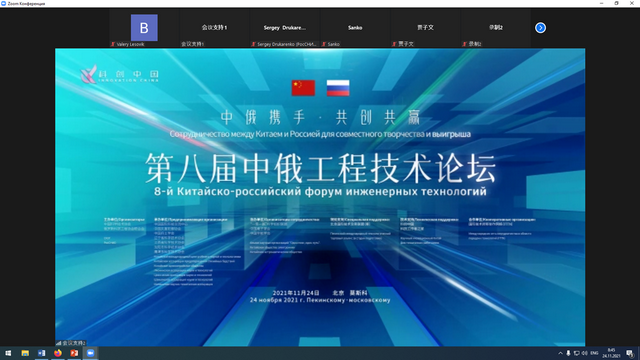Open PowerPoint from the taskbar

74,353
